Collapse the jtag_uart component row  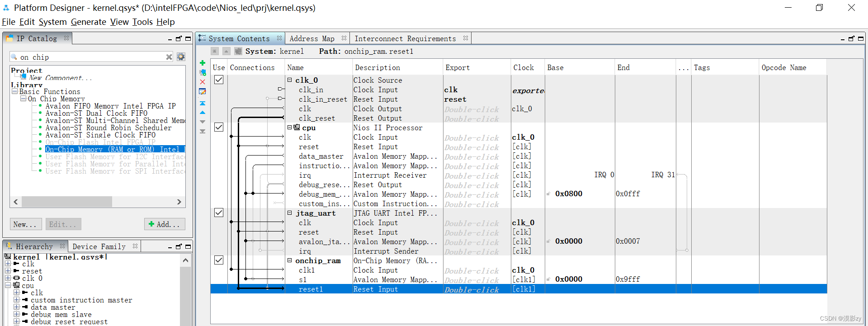point(289,213)
